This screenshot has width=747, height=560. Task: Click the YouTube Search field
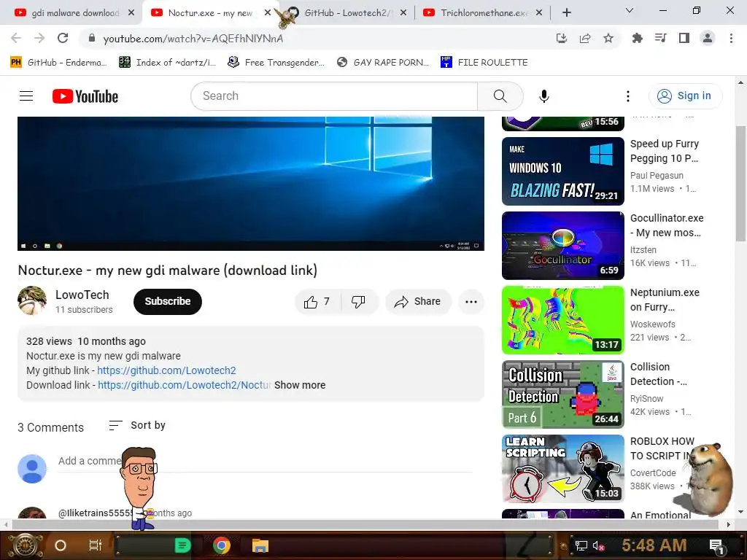tap(334, 96)
